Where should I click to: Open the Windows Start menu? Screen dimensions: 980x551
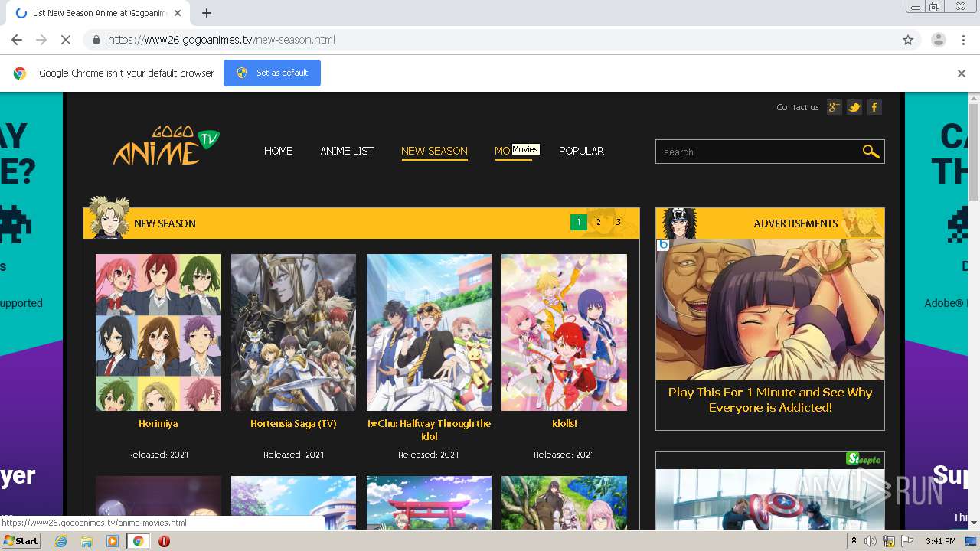[21, 541]
